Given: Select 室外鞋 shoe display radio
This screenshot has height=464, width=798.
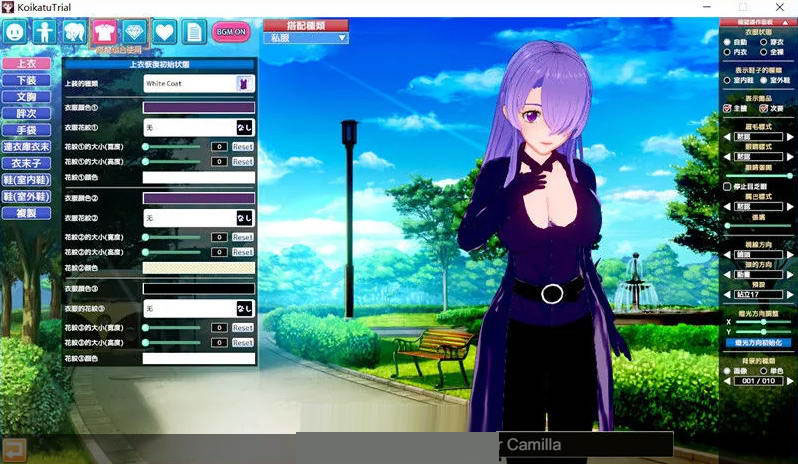Looking at the screenshot, I should coord(763,80).
